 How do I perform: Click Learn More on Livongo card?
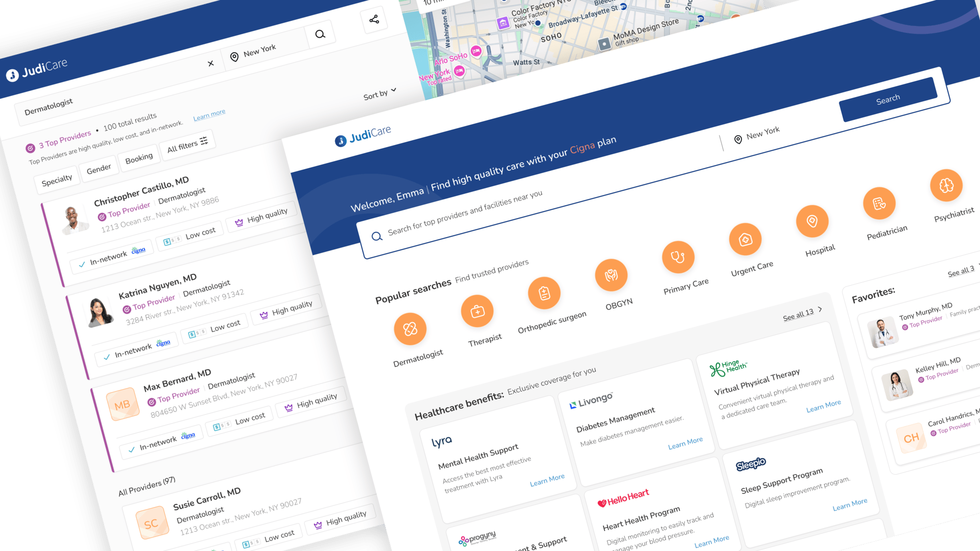(x=685, y=443)
